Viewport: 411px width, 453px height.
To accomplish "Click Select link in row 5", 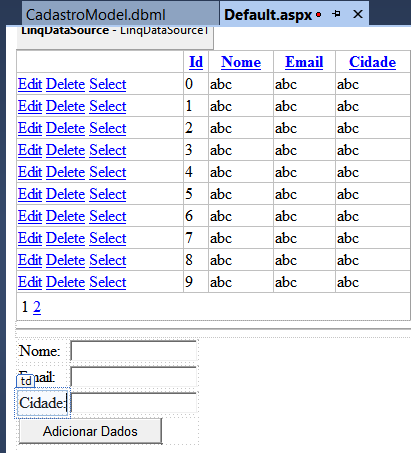I will pyautogui.click(x=108, y=194).
